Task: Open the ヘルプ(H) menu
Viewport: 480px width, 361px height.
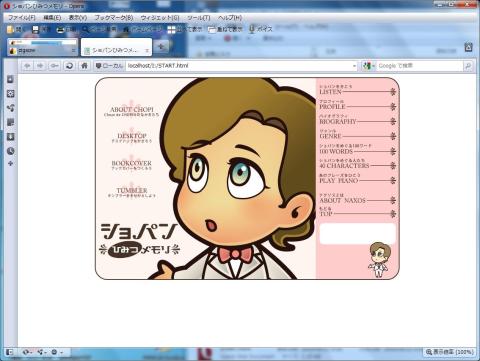Action: (x=230, y=17)
